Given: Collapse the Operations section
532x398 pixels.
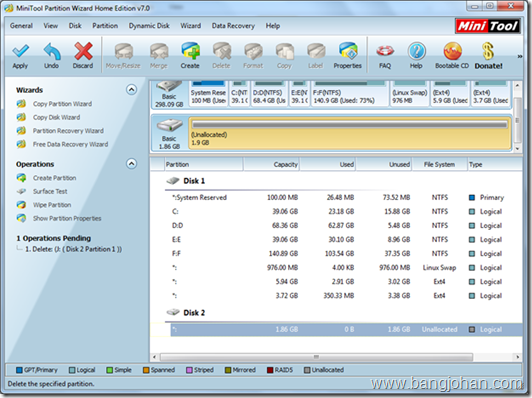Looking at the screenshot, I should 132,164.
